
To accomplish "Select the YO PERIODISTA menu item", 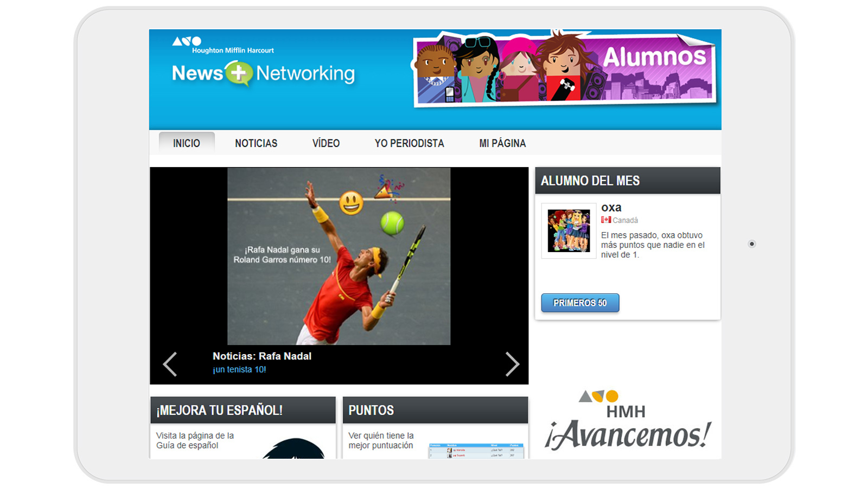I will (409, 143).
